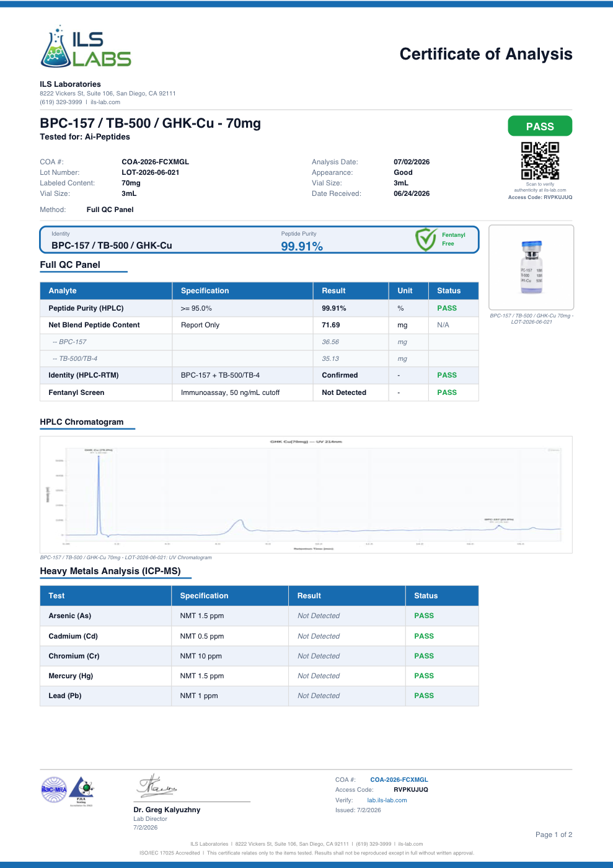The image size is (613, 868).
Task: Click the 'Test' column header
Action: (106, 596)
